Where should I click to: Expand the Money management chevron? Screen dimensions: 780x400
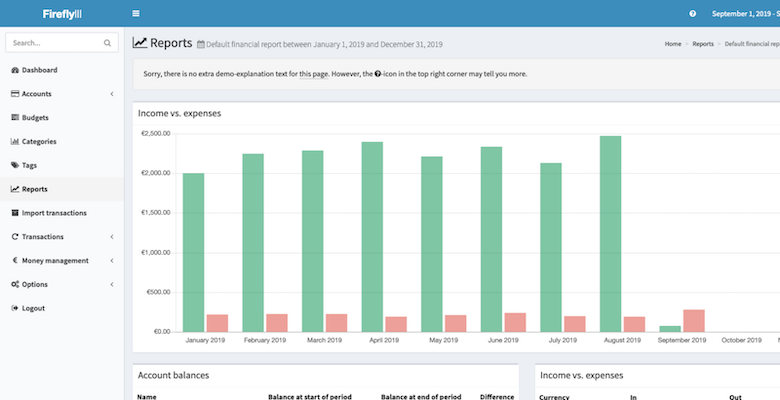(x=112, y=261)
